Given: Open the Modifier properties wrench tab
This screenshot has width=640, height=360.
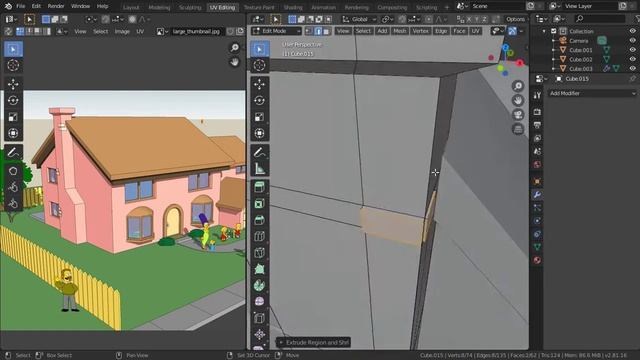Looking at the screenshot, I should [537, 195].
